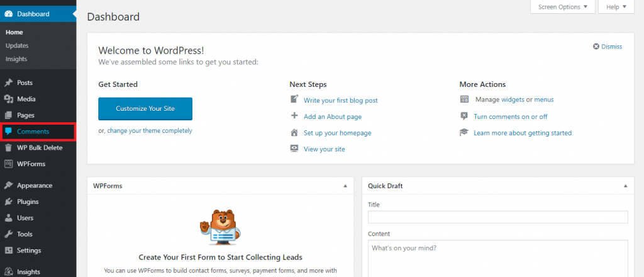Expand the Help dropdown tab
The height and width of the screenshot is (277, 644).
616,7
